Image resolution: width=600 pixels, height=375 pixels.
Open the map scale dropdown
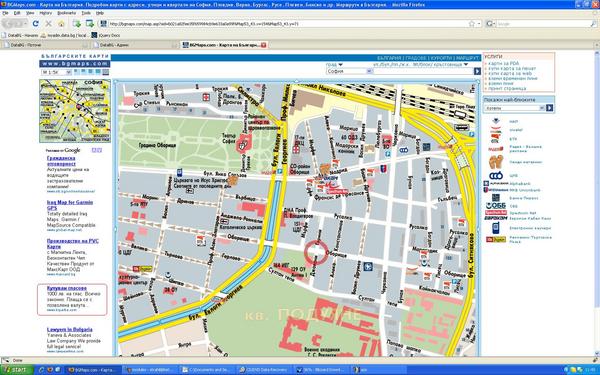(x=56, y=72)
